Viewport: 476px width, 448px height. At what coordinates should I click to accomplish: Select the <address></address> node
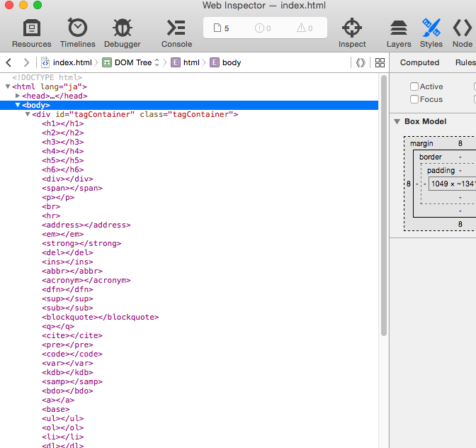click(86, 225)
